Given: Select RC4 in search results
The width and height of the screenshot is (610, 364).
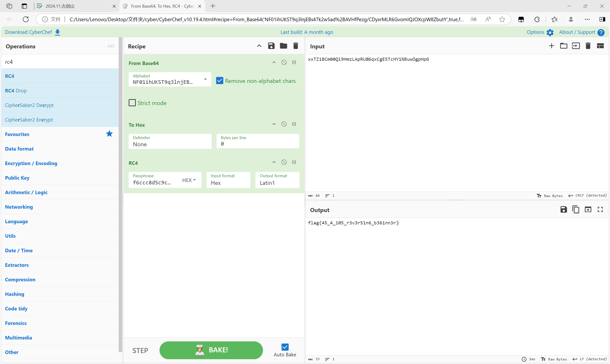Looking at the screenshot, I should coord(60,76).
